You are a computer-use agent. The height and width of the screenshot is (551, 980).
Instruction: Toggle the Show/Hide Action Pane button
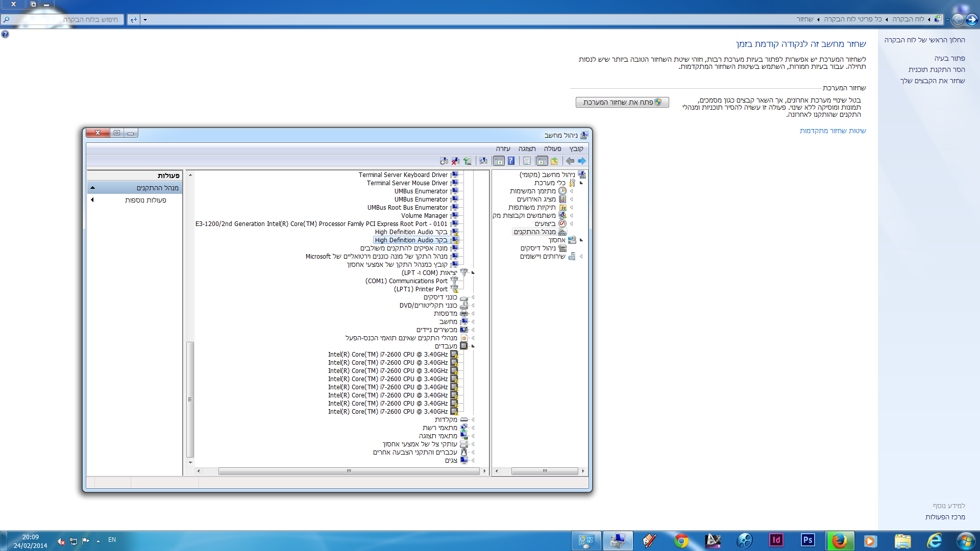[x=499, y=161]
